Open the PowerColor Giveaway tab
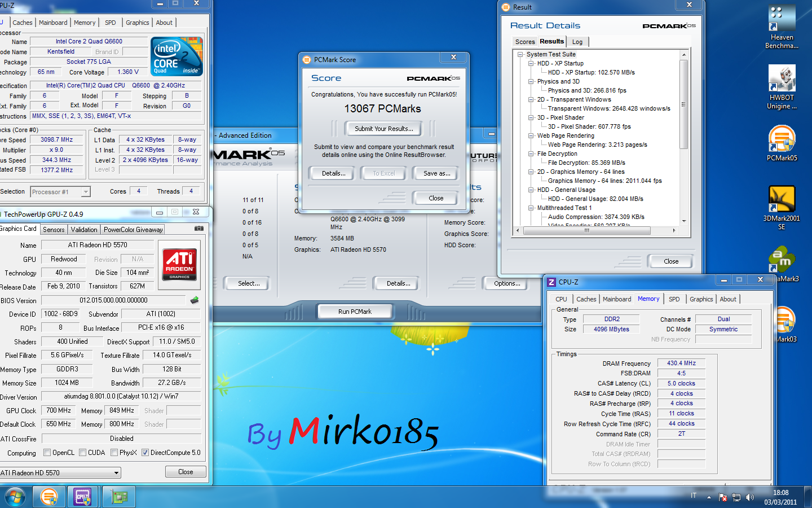The image size is (812, 508). pos(133,230)
